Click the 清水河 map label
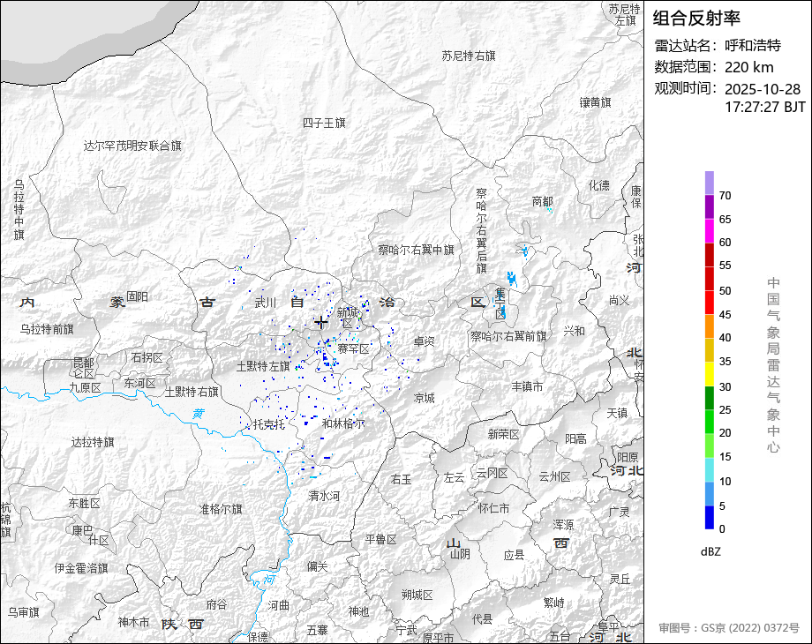 coord(324,496)
